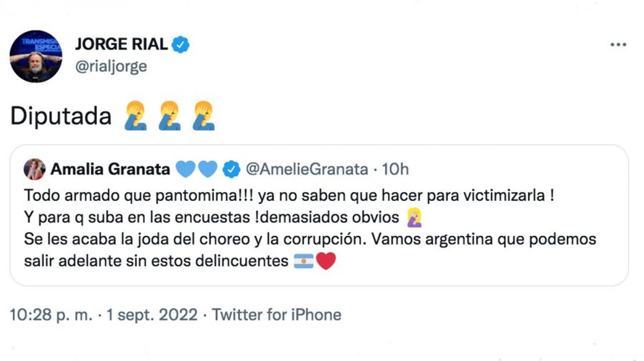The image size is (644, 361).
Task: Click the middle facepalm emoji after Diputada
Action: click(169, 116)
